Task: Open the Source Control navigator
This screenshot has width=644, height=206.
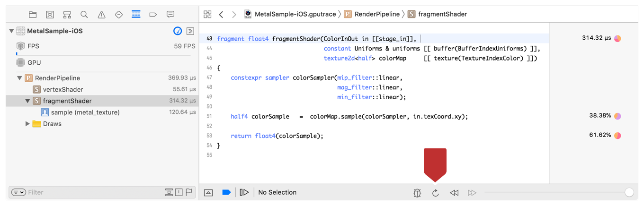Action: coord(50,15)
